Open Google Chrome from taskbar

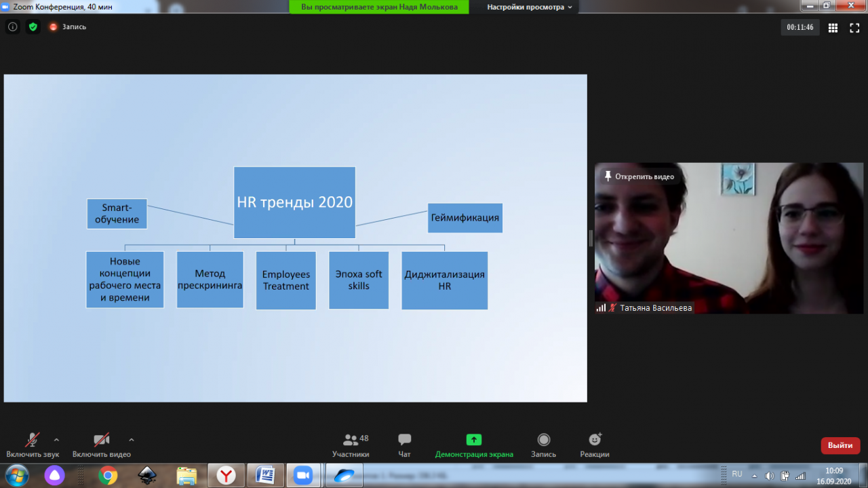coord(108,476)
